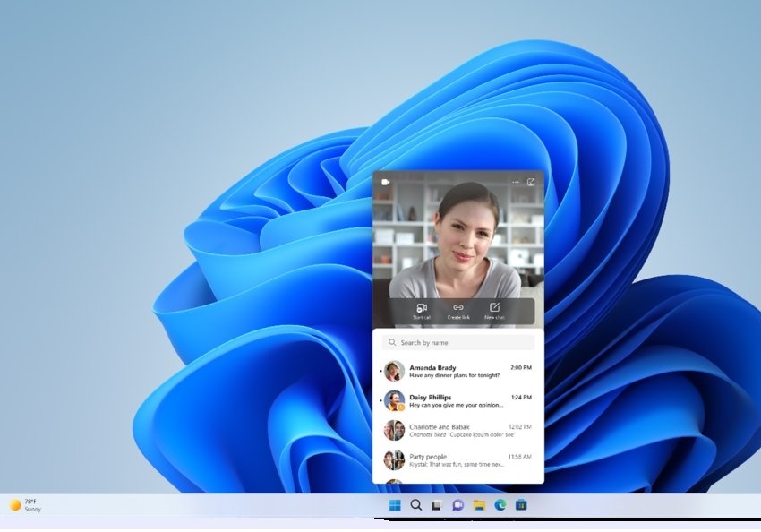
Task: Click the video camera icon in chat header
Action: point(385,182)
